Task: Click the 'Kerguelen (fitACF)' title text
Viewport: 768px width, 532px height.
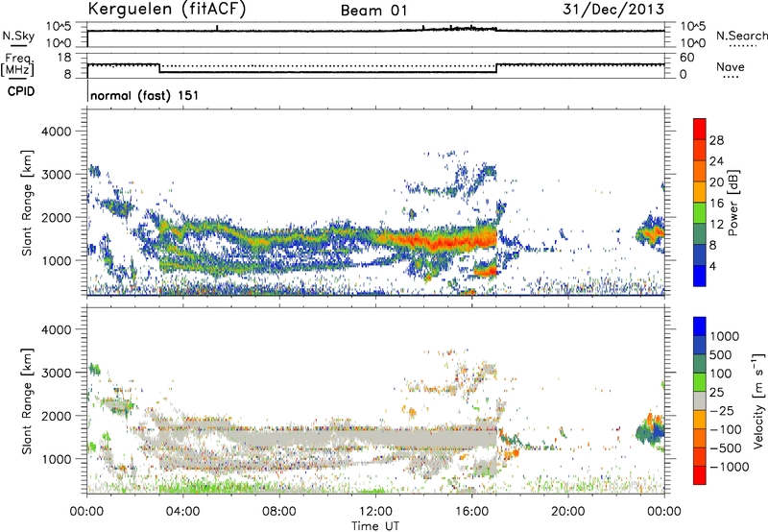Action: pyautogui.click(x=166, y=10)
